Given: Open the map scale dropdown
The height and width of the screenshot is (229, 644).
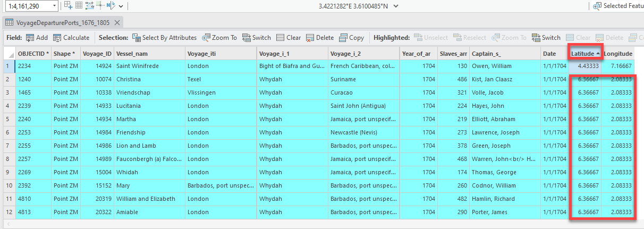Looking at the screenshot, I should pyautogui.click(x=54, y=6).
